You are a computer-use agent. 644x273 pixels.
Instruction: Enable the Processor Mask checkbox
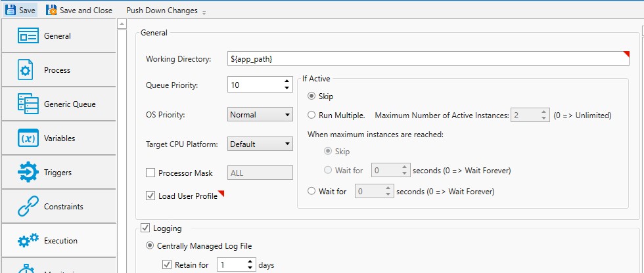[x=150, y=173]
